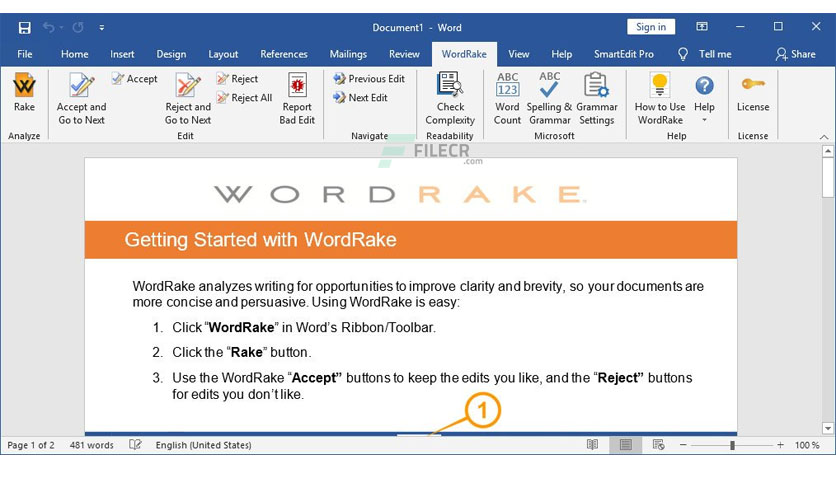This screenshot has height=484, width=836.
Task: Click Reject All edits
Action: [x=244, y=98]
